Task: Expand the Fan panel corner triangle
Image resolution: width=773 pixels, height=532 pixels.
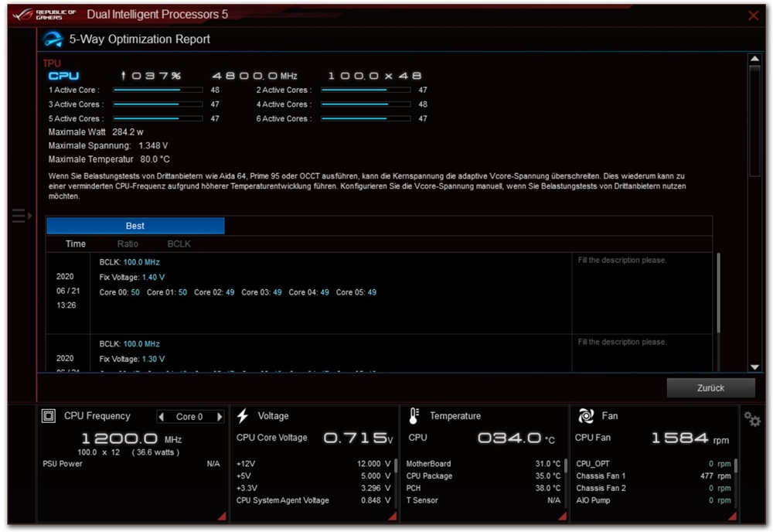Action: 732,516
